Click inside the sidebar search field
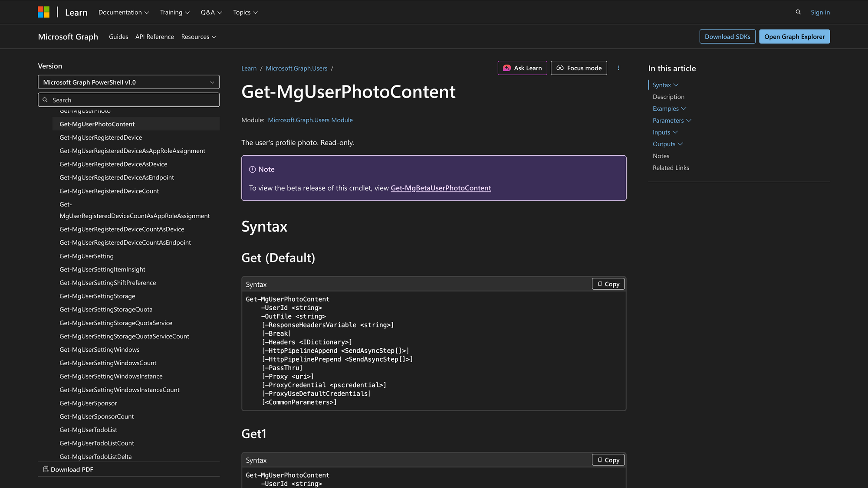The height and width of the screenshot is (488, 868). (x=129, y=100)
